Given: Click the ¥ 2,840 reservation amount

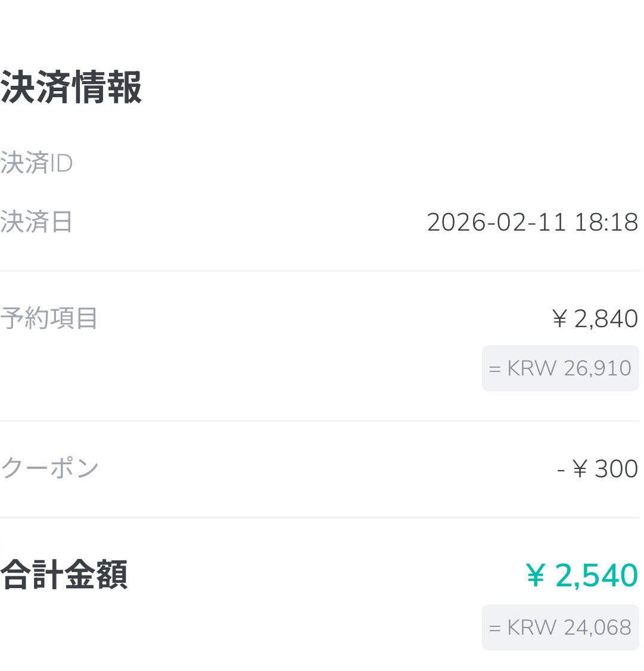Looking at the screenshot, I should 596,319.
